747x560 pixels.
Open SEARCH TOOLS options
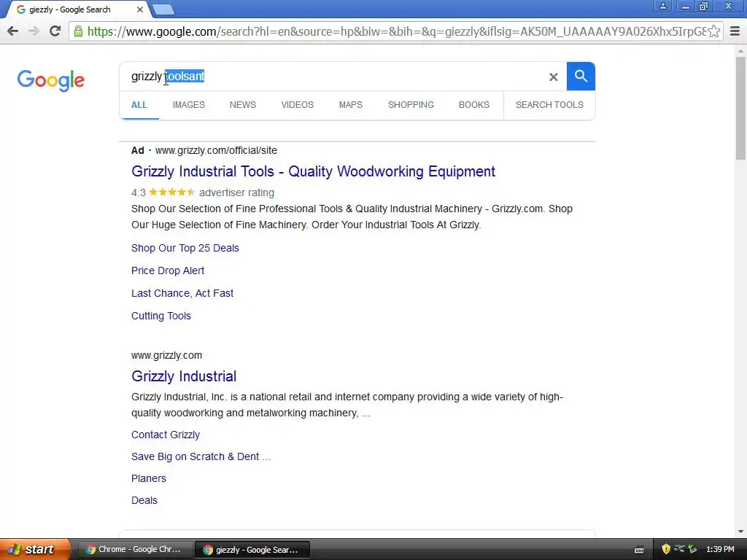549,105
